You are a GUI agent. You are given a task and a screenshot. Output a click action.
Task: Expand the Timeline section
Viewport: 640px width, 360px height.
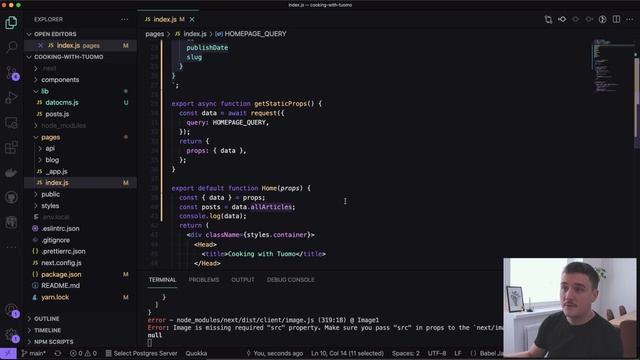pos(80,330)
